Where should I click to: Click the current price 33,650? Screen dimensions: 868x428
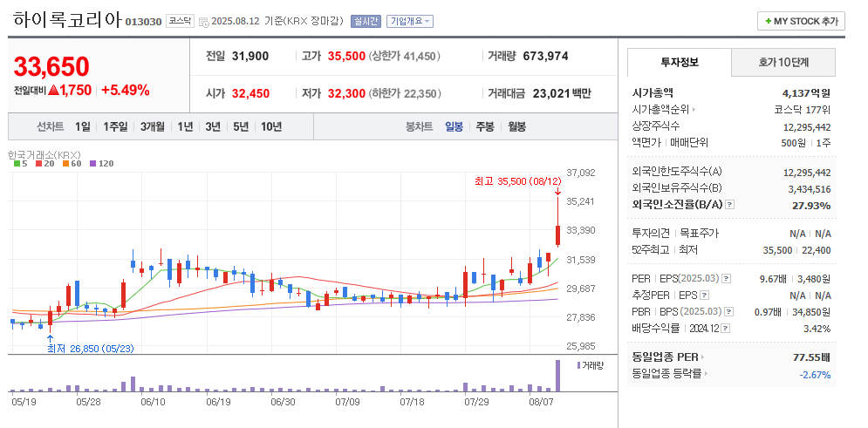51,67
